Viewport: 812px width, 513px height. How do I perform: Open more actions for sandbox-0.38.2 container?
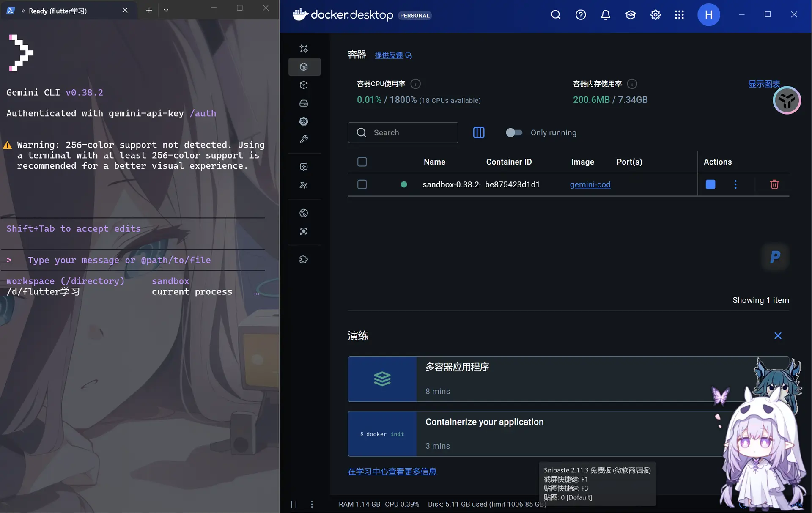pyautogui.click(x=735, y=184)
